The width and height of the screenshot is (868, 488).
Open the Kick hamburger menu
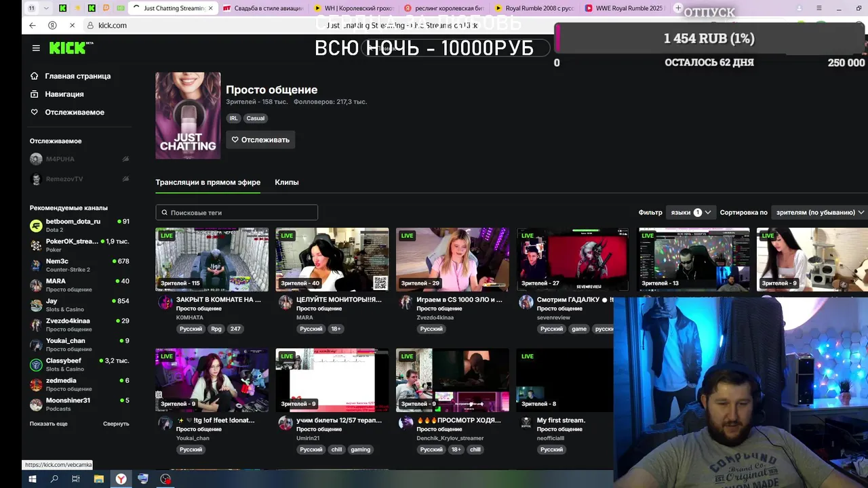[36, 48]
